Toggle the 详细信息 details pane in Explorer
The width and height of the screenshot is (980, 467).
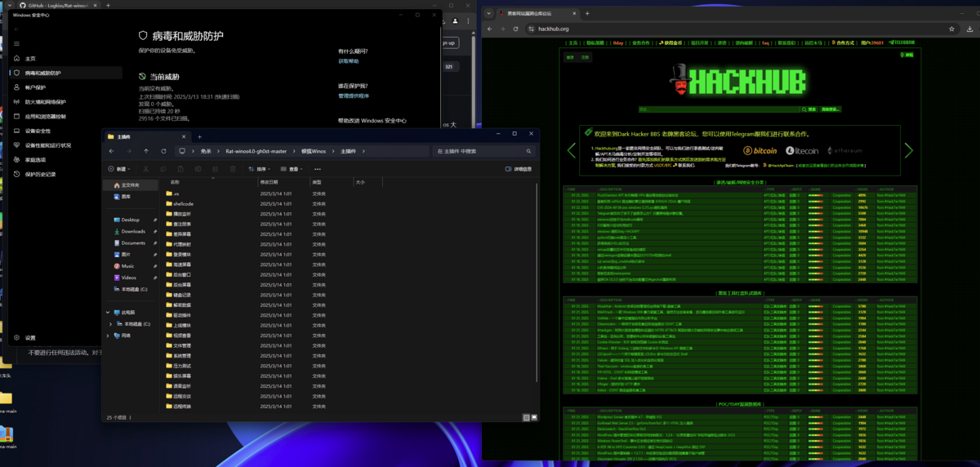(517, 169)
